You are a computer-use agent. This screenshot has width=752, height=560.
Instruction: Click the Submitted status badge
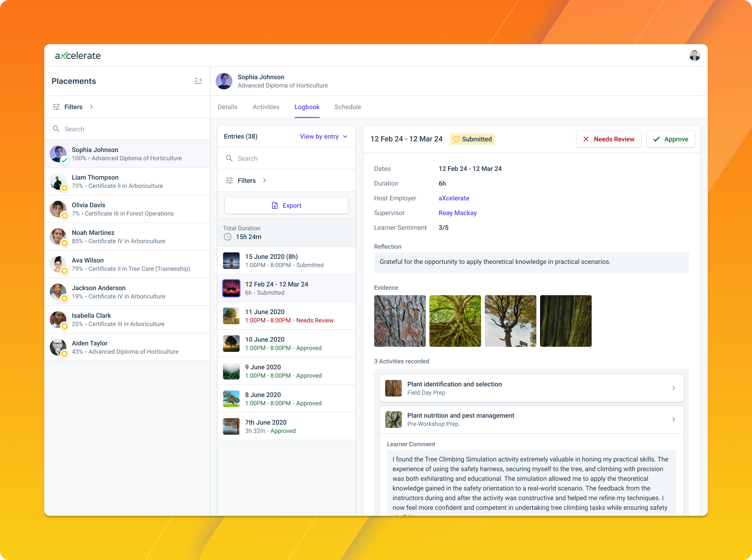[x=472, y=139]
